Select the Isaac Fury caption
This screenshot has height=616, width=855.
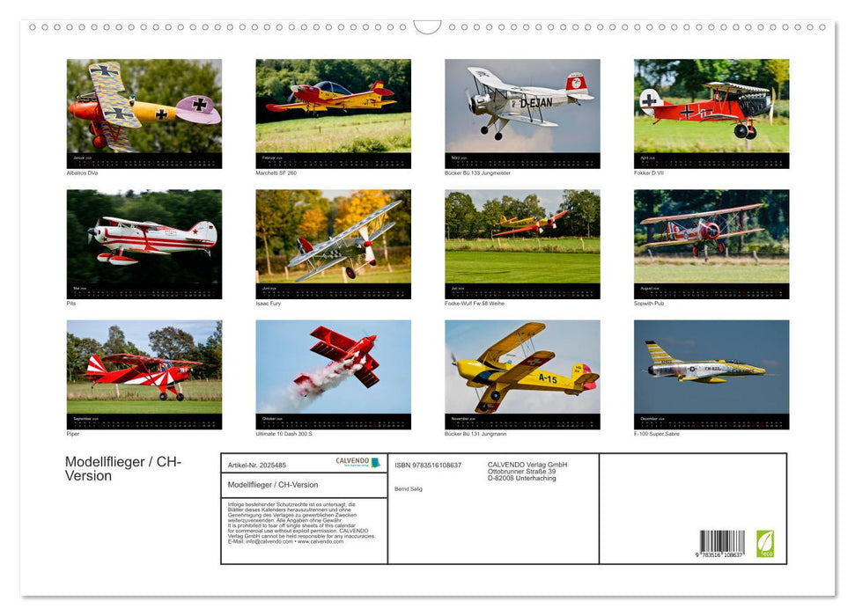pyautogui.click(x=268, y=305)
